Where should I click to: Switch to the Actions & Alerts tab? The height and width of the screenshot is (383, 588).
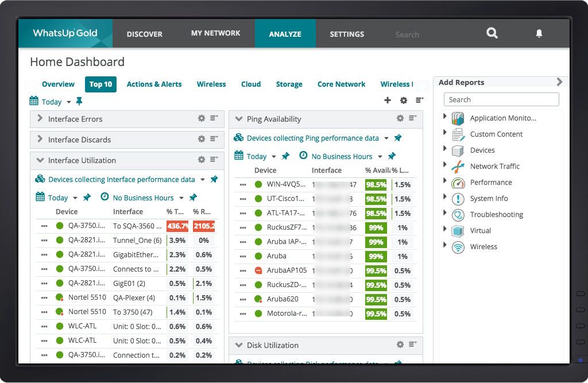(154, 84)
